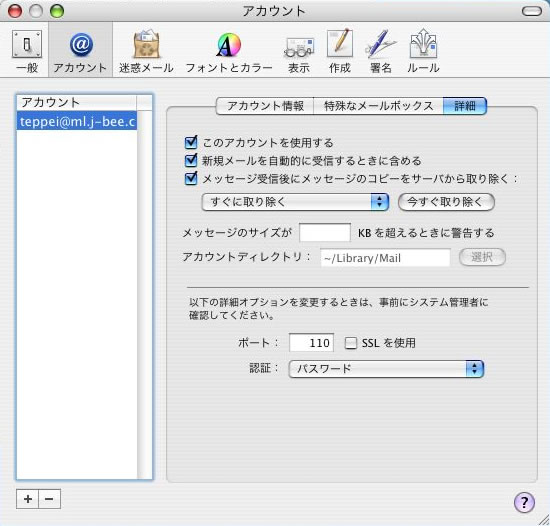The width and height of the screenshot is (550, 526).
Task: Click the plus button to add account
Action: pyautogui.click(x=28, y=499)
